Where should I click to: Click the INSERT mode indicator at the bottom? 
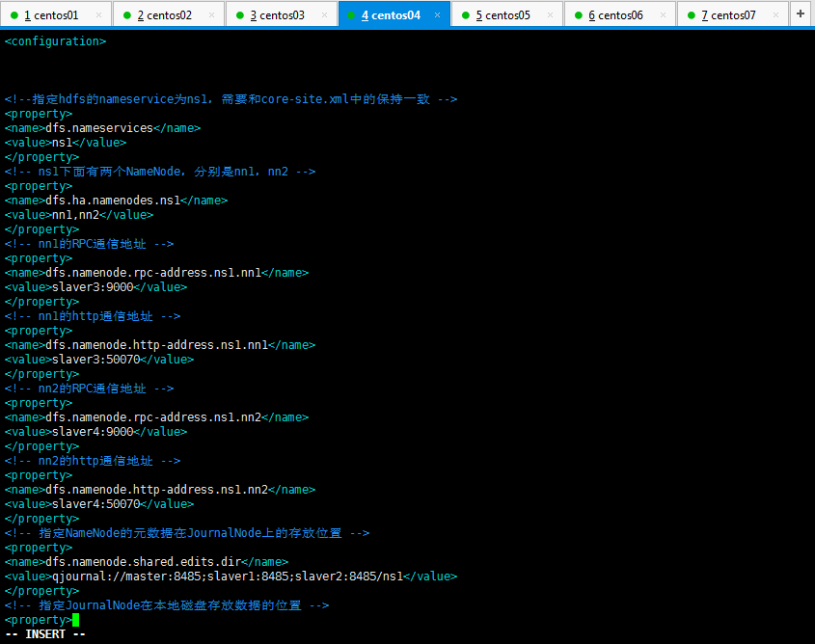[x=45, y=634]
